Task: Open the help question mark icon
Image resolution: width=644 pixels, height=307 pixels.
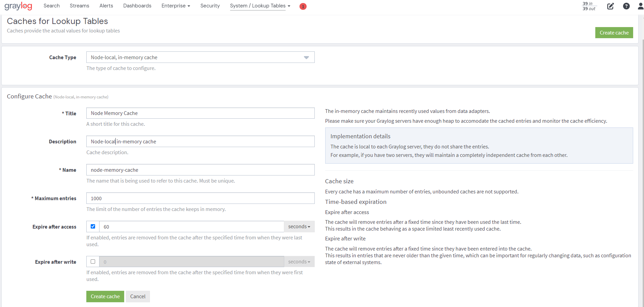Action: point(626,6)
